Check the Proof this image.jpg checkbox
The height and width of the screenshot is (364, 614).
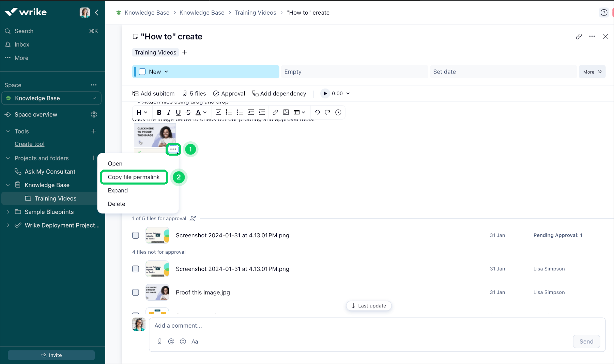(136, 292)
